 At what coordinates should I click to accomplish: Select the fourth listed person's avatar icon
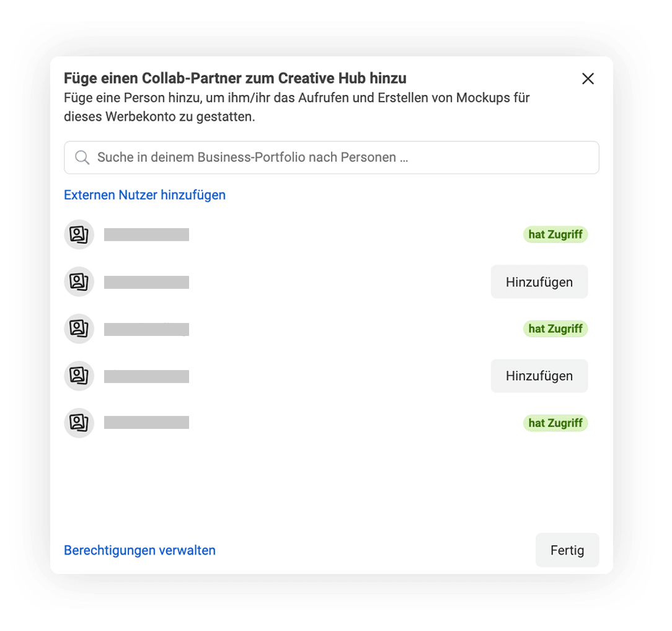click(79, 376)
